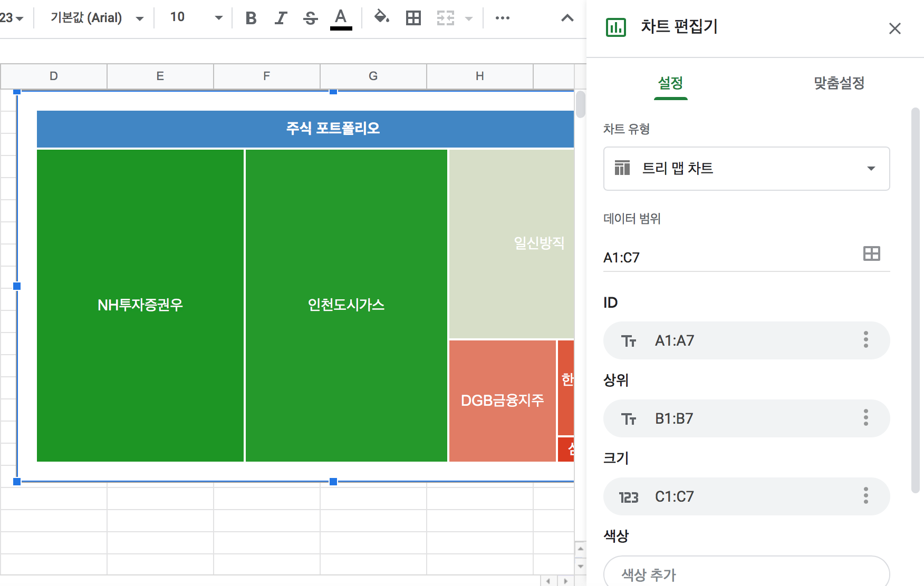Select column G header

point(373,76)
